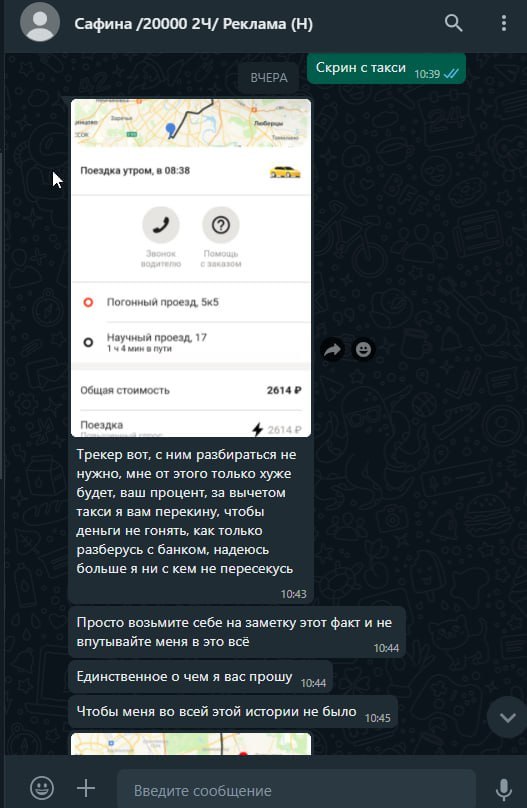527x808 pixels.
Task: Jump to latest messages with down chevron
Action: point(507,717)
